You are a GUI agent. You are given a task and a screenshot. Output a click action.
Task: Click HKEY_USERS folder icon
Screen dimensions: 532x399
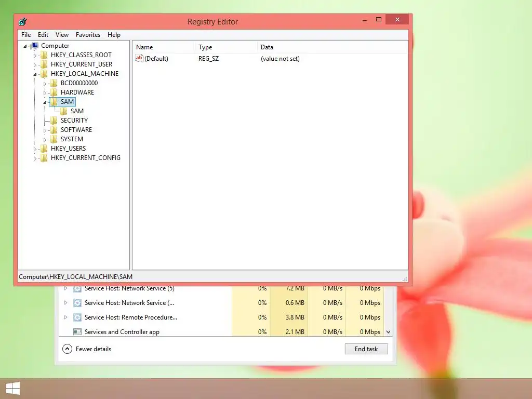click(44, 148)
